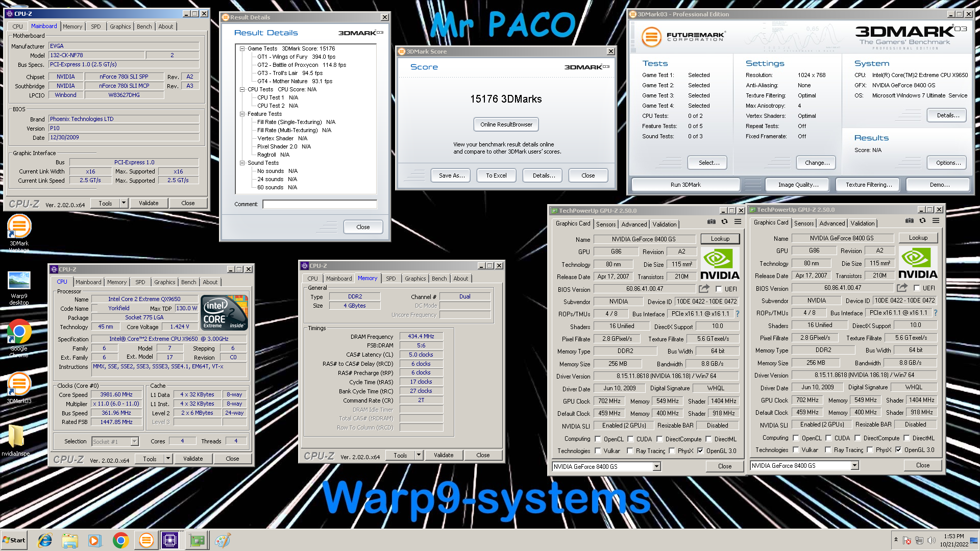Switch to SPD tab in CPU-Z Mainboard window
Image resolution: width=980 pixels, height=551 pixels.
[96, 27]
